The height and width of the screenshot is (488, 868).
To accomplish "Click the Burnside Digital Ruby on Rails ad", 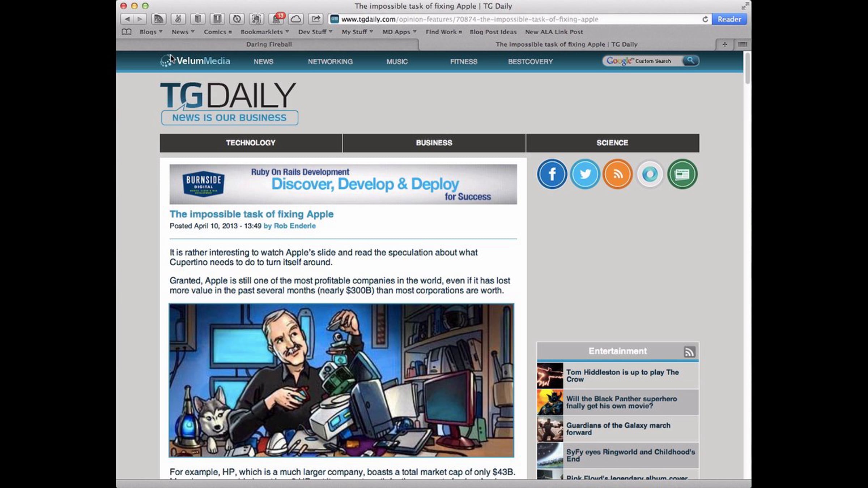I will click(343, 184).
